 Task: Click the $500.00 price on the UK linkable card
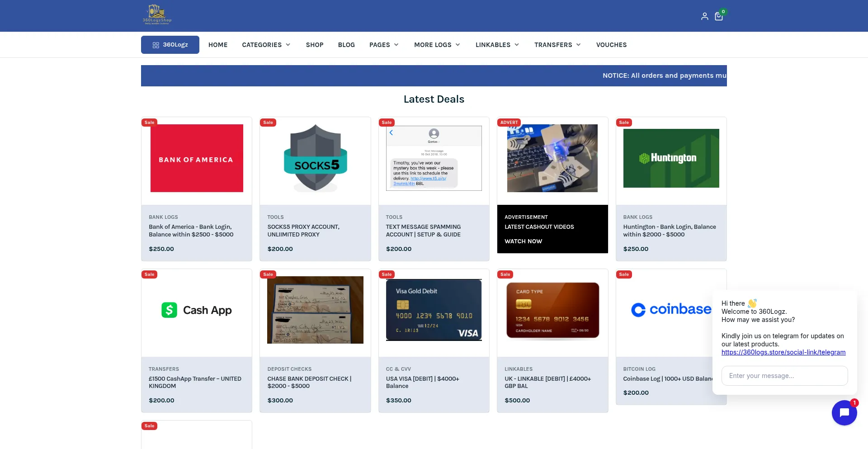pos(517,401)
